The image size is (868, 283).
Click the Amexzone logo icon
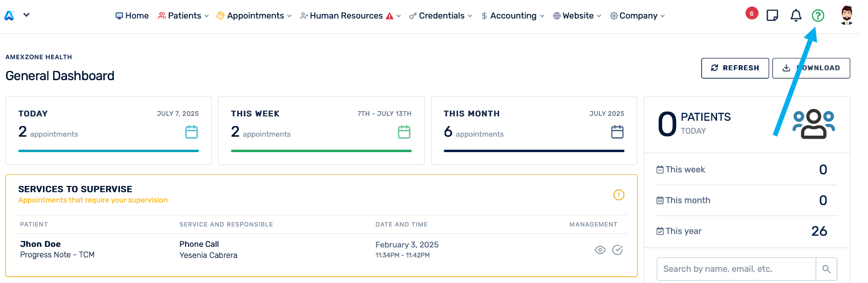pyautogui.click(x=9, y=15)
